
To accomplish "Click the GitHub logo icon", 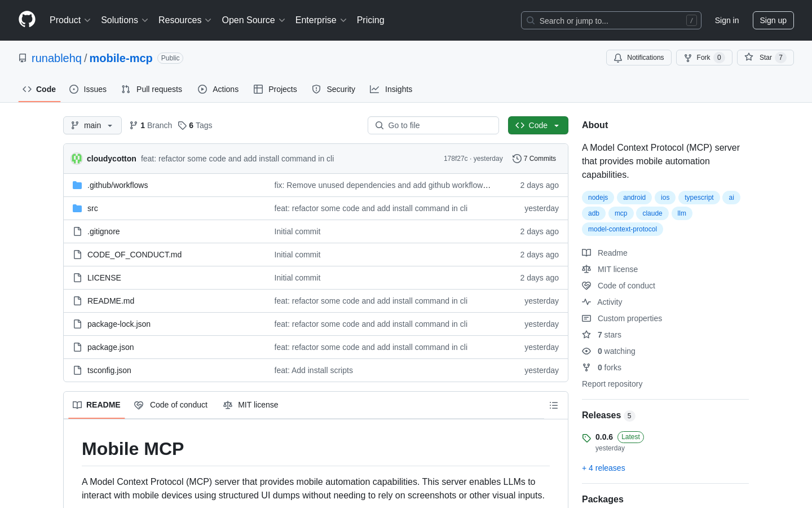I will (27, 20).
